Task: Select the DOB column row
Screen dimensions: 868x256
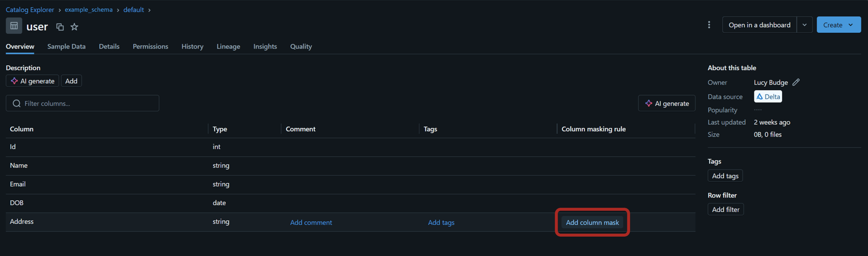Action: pyautogui.click(x=350, y=204)
